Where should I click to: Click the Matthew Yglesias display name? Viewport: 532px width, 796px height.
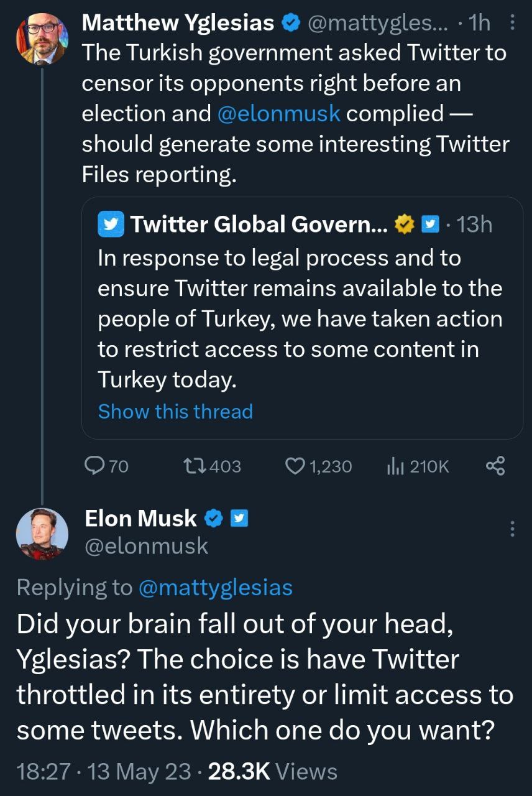178,24
